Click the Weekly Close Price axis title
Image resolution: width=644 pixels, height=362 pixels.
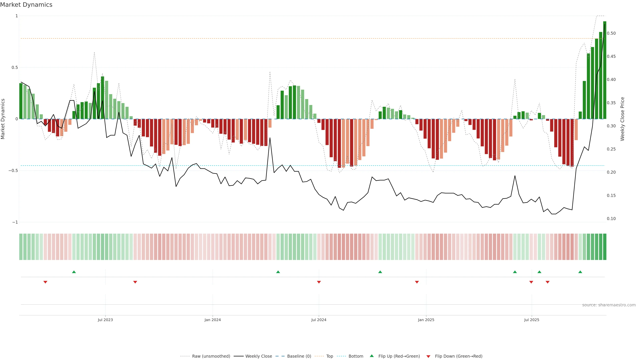(622, 119)
